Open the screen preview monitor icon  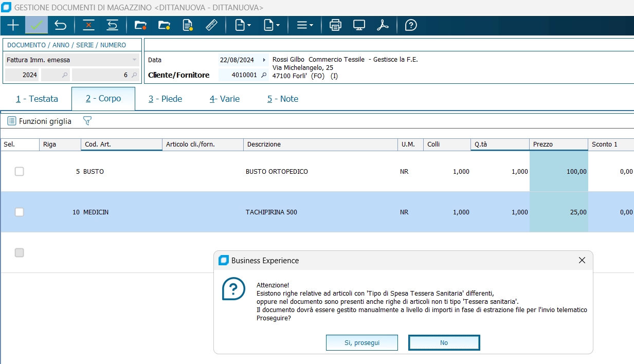(359, 25)
